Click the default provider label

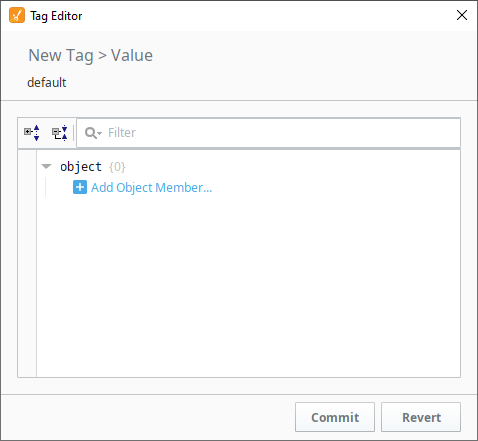tap(47, 82)
